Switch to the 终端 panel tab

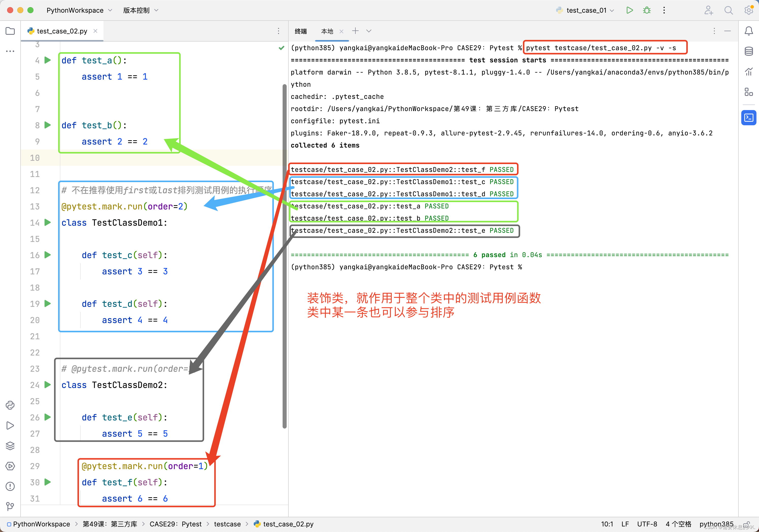tap(301, 31)
